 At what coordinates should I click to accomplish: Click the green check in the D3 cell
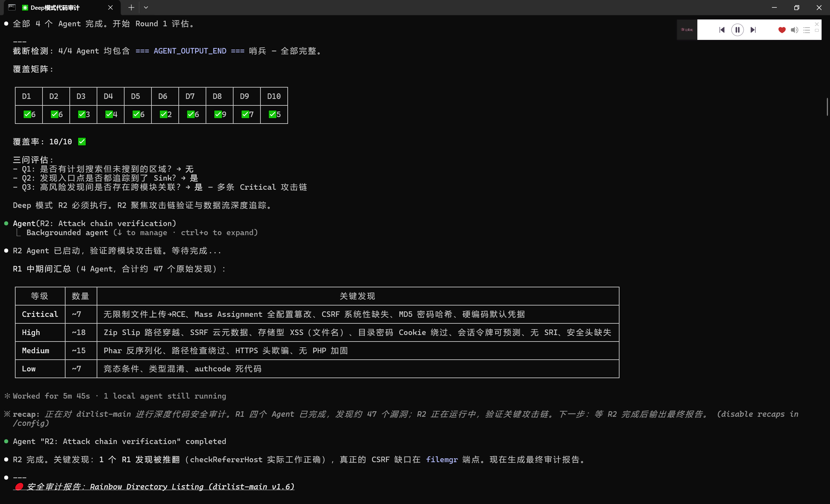click(82, 114)
